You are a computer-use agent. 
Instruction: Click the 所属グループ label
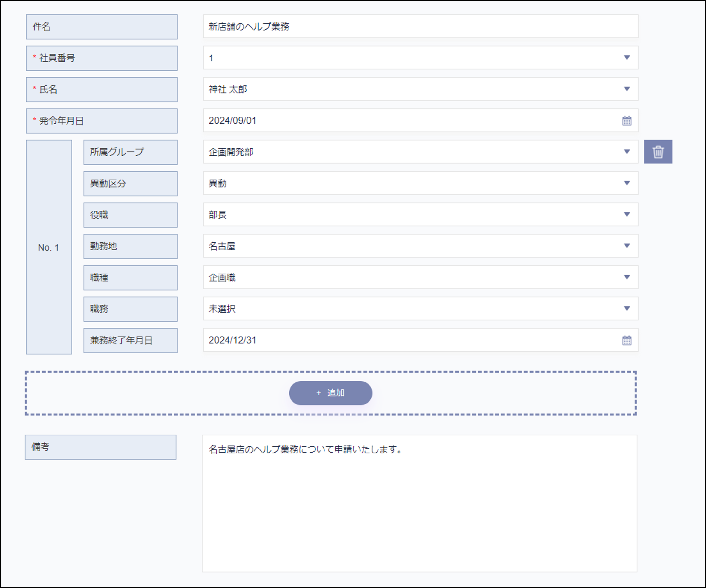pyautogui.click(x=130, y=152)
